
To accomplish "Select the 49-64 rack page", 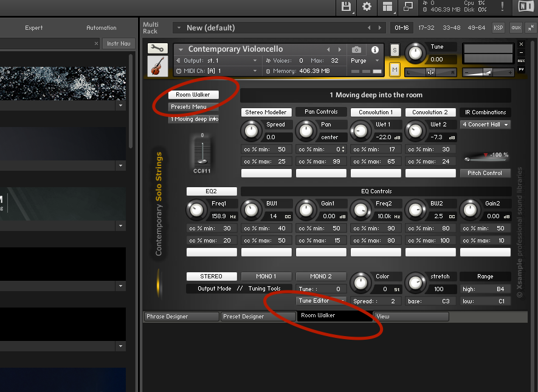I will [476, 28].
